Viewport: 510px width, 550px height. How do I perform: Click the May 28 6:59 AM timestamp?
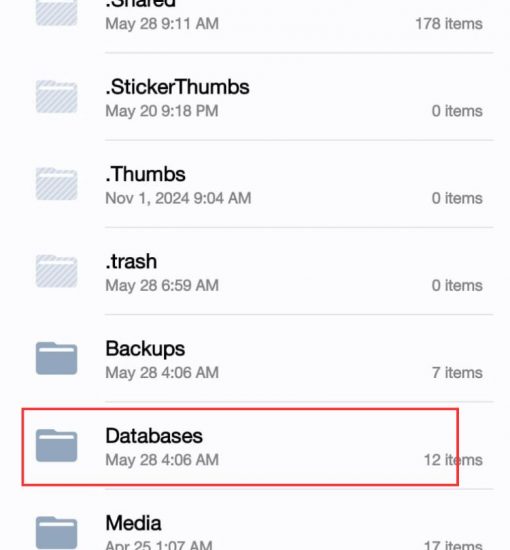[162, 286]
